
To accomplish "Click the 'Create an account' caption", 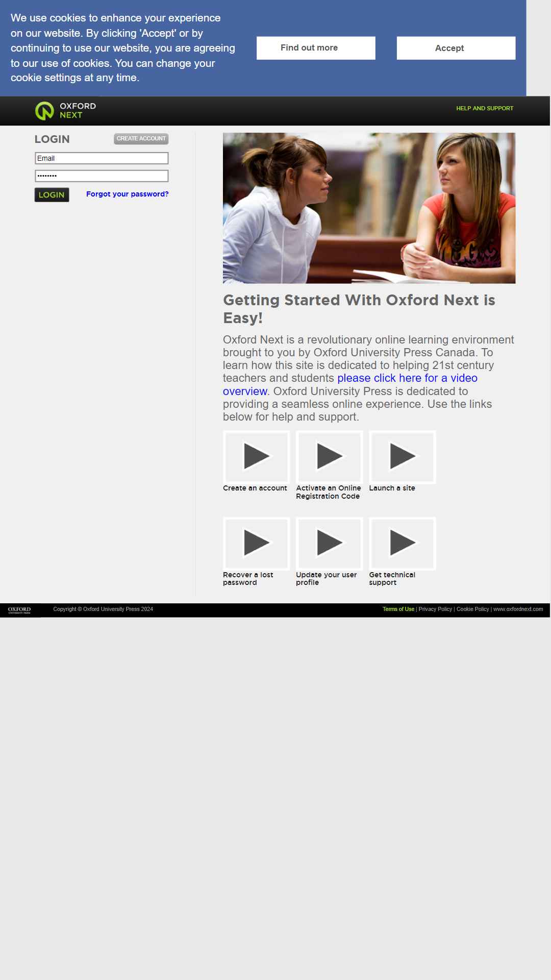I will 255,488.
